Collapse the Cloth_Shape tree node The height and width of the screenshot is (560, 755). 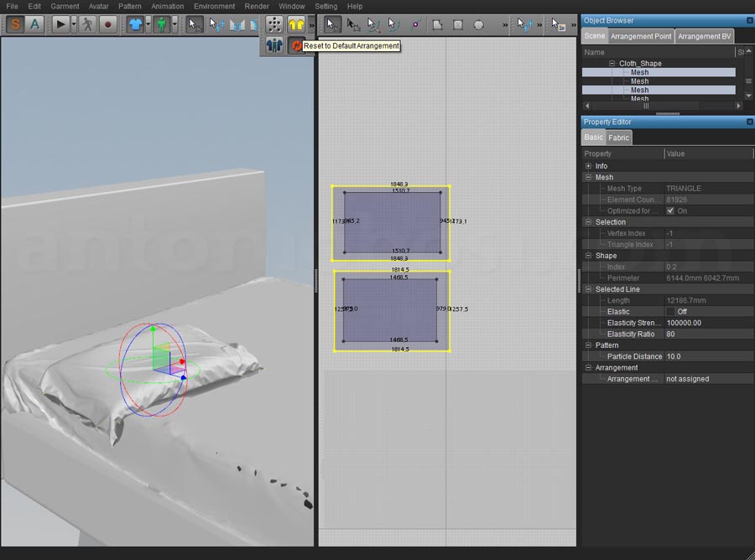(612, 64)
